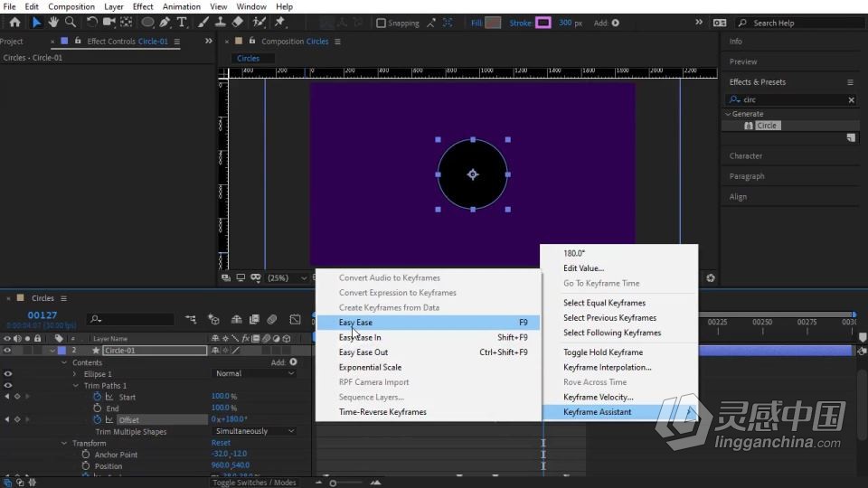Choose Easy Ease In menu item

click(428, 337)
